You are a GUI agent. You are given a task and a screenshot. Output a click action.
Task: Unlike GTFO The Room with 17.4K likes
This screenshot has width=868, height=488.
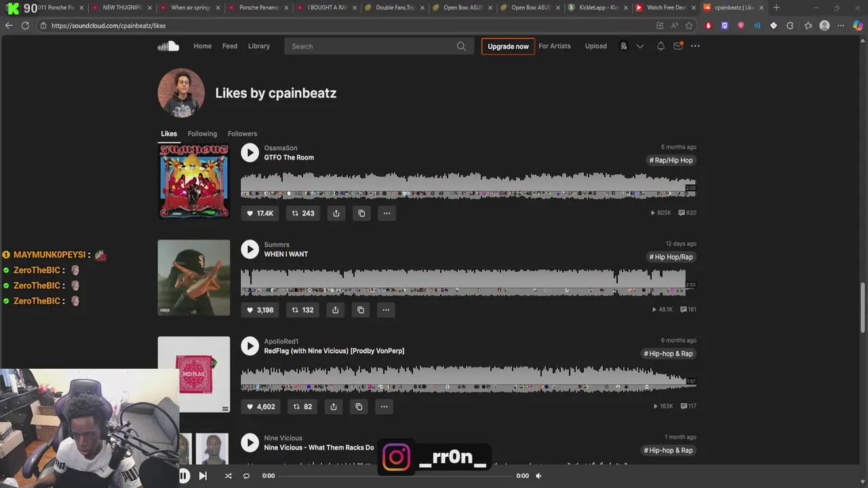259,213
